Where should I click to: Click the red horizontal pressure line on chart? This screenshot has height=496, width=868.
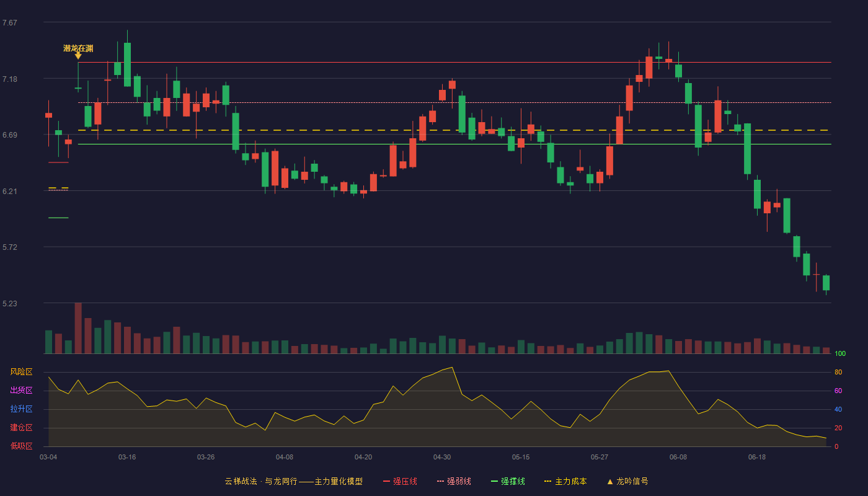[x=454, y=63]
